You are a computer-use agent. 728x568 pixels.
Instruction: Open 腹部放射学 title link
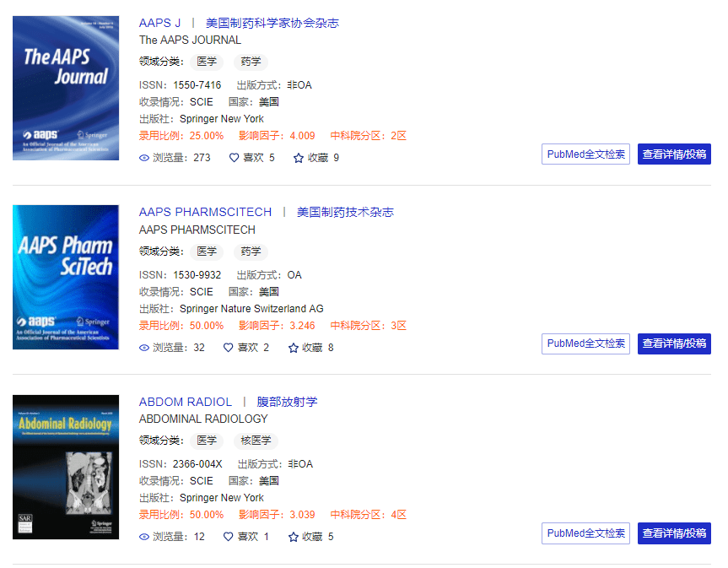[287, 402]
